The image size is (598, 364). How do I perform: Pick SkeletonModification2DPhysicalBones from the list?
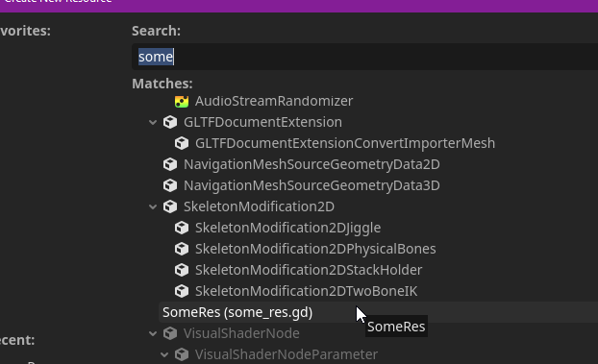(315, 249)
